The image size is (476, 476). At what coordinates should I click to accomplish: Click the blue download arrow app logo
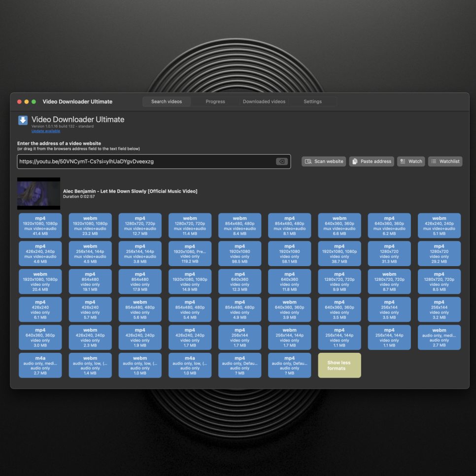click(x=23, y=120)
